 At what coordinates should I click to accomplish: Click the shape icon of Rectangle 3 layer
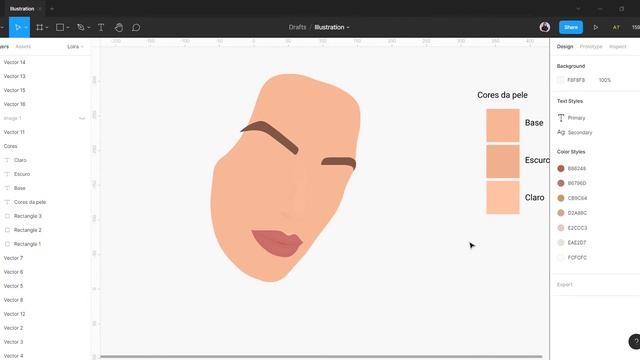point(7,216)
